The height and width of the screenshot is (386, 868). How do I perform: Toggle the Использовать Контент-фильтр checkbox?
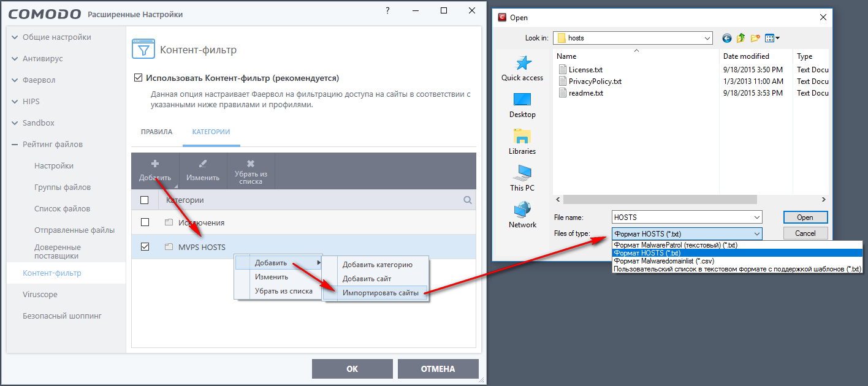click(138, 78)
